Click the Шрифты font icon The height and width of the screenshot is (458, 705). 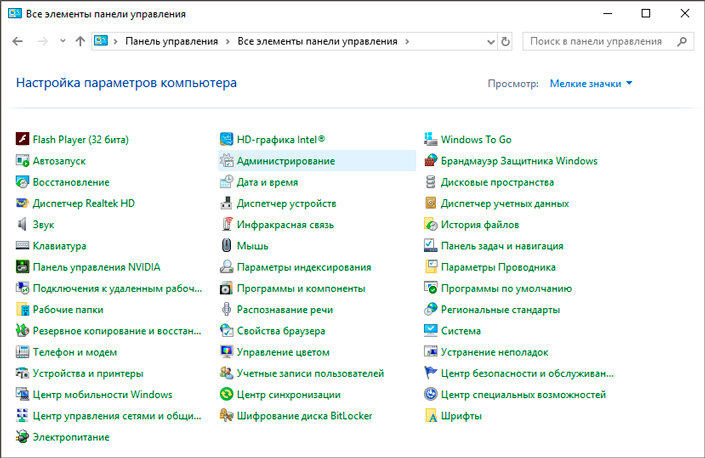pos(430,415)
